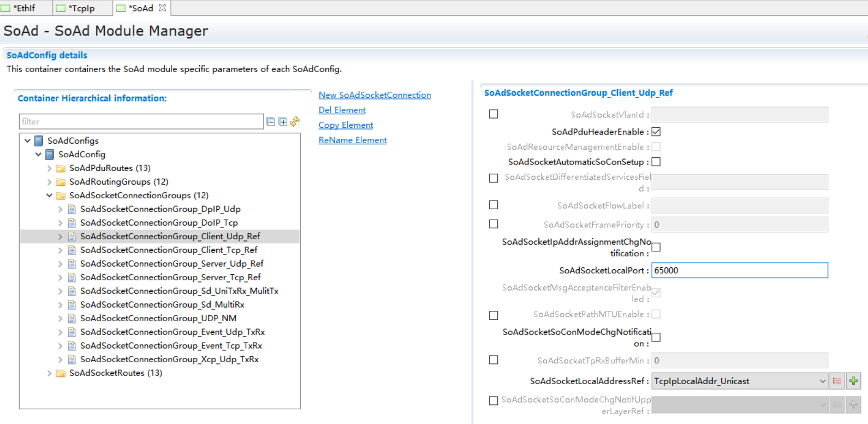
Task: Click the SoAdSocketLocalPort input field
Action: point(740,270)
